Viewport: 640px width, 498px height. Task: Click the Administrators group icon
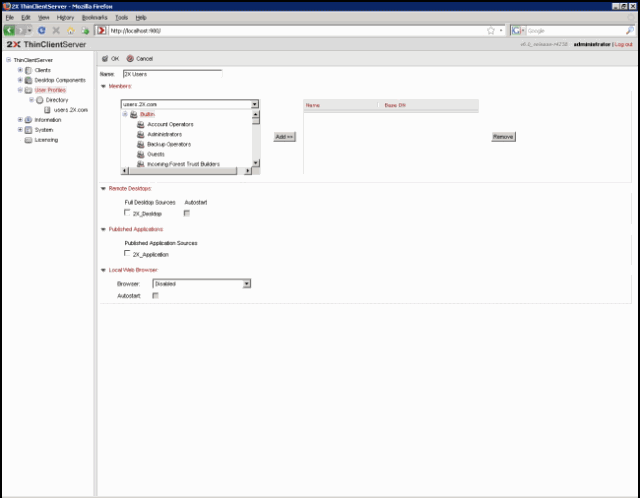141,134
